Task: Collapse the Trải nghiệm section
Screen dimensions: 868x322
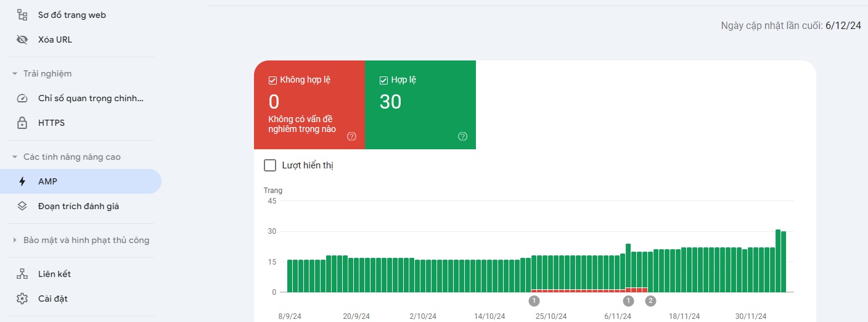Action: tap(15, 73)
